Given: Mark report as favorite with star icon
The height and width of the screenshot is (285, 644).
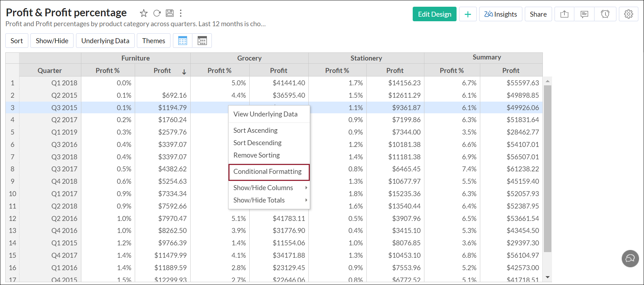Looking at the screenshot, I should click(x=144, y=13).
